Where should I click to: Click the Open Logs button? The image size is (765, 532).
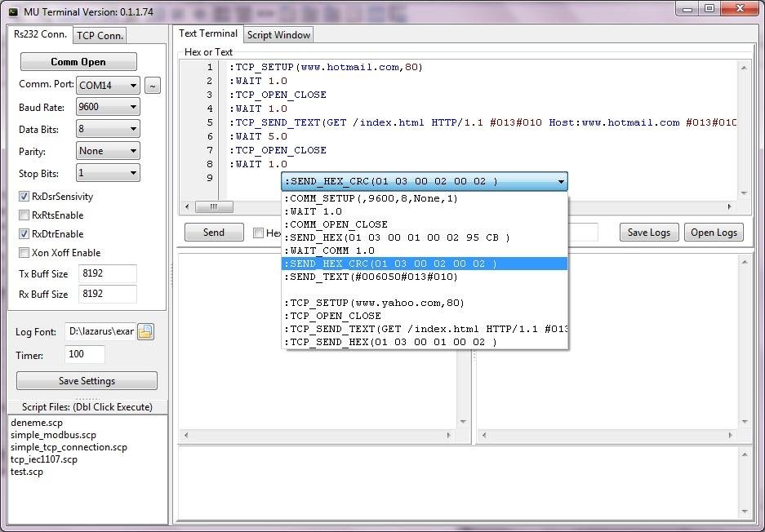point(714,233)
